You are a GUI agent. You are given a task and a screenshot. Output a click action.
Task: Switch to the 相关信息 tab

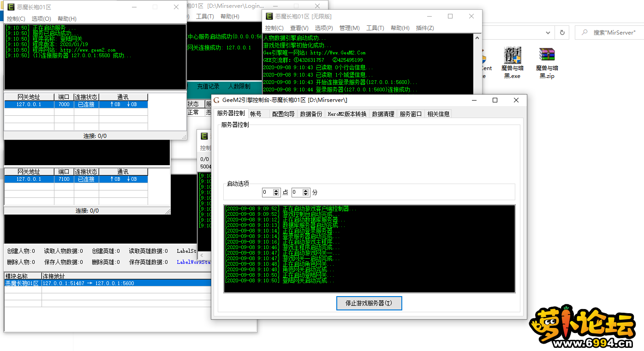point(438,114)
